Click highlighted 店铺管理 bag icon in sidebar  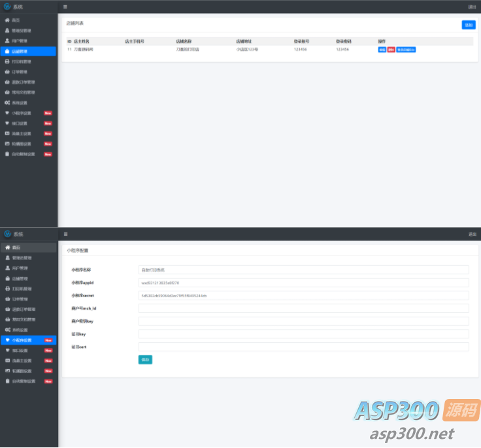[7, 51]
